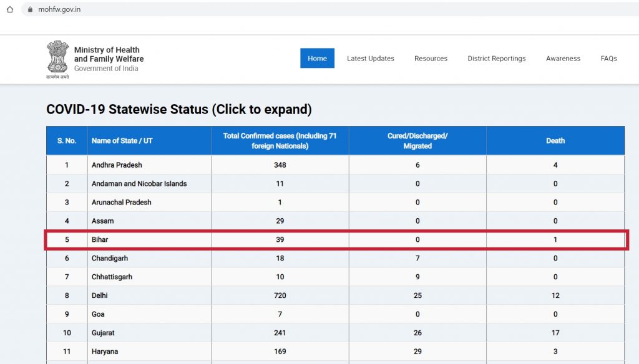This screenshot has width=639, height=364.
Task: Select Andaman and Nicobar Islands row name
Action: 139,184
